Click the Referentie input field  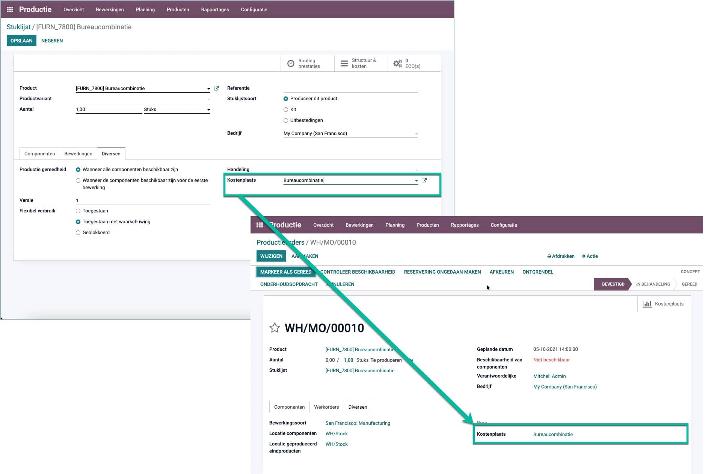[350, 88]
